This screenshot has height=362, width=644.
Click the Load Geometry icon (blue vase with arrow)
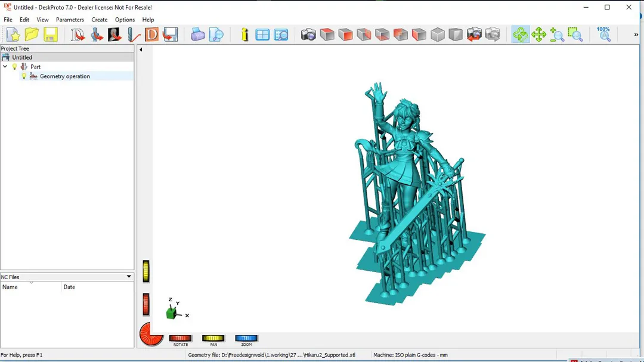(97, 35)
